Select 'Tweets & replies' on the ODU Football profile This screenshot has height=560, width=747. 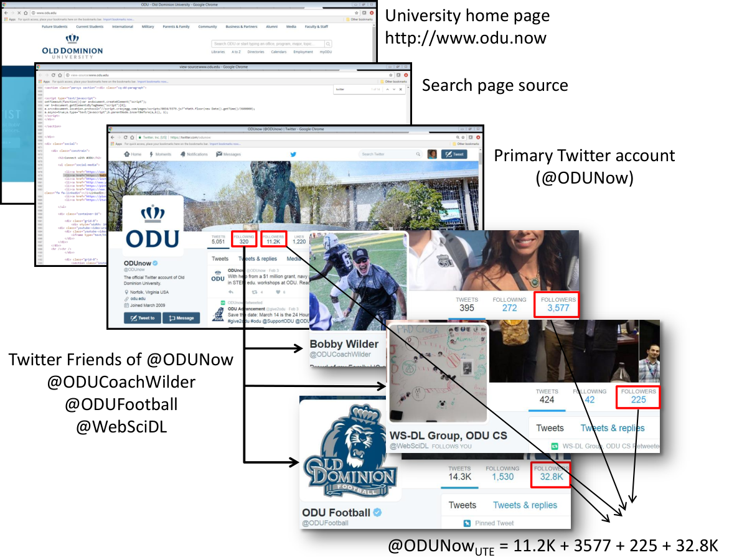pyautogui.click(x=525, y=505)
